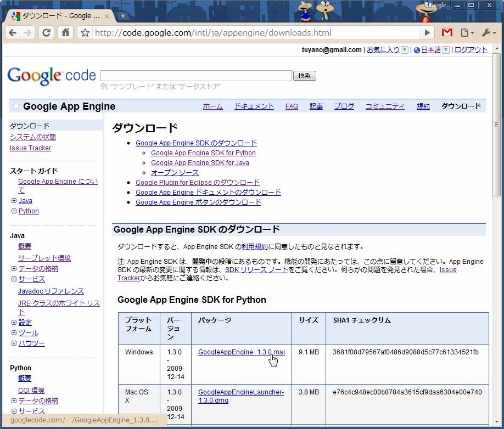Open a new tab with plus button
Viewport: 504px width, 429px height.
point(122,16)
